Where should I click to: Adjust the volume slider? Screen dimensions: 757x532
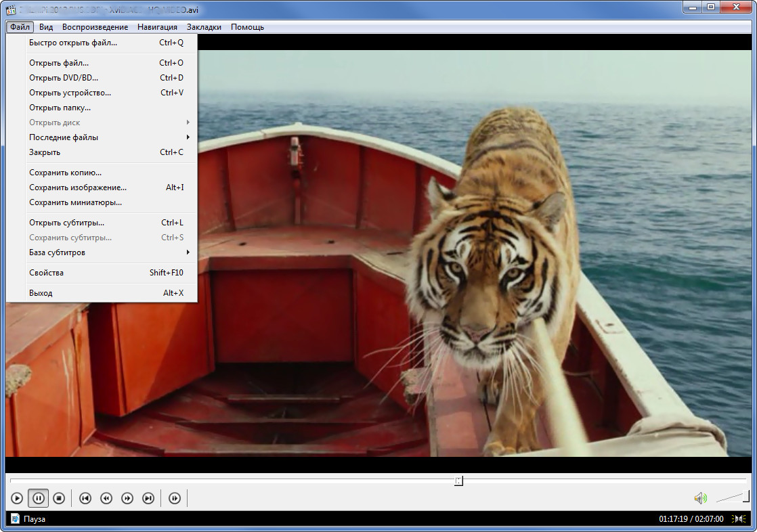click(x=733, y=497)
